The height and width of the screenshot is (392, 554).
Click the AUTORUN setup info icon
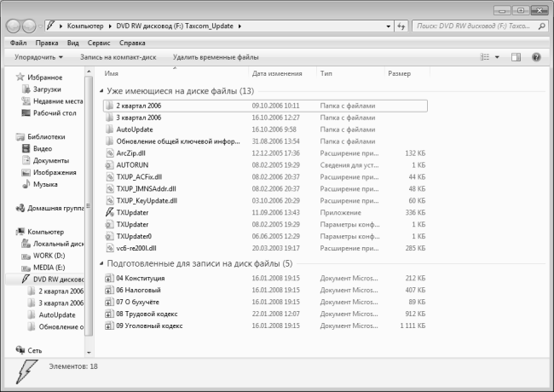click(x=109, y=165)
